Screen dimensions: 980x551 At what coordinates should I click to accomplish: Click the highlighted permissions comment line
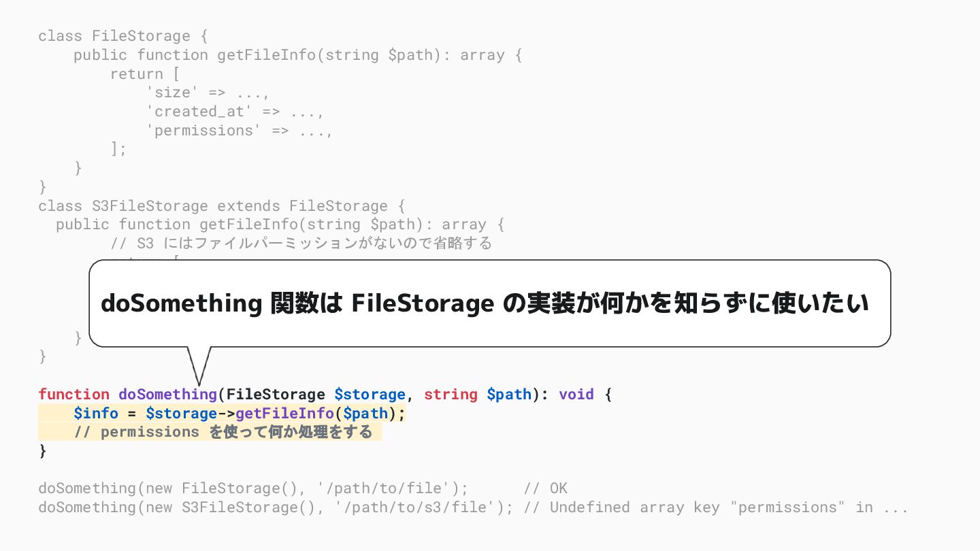210,432
